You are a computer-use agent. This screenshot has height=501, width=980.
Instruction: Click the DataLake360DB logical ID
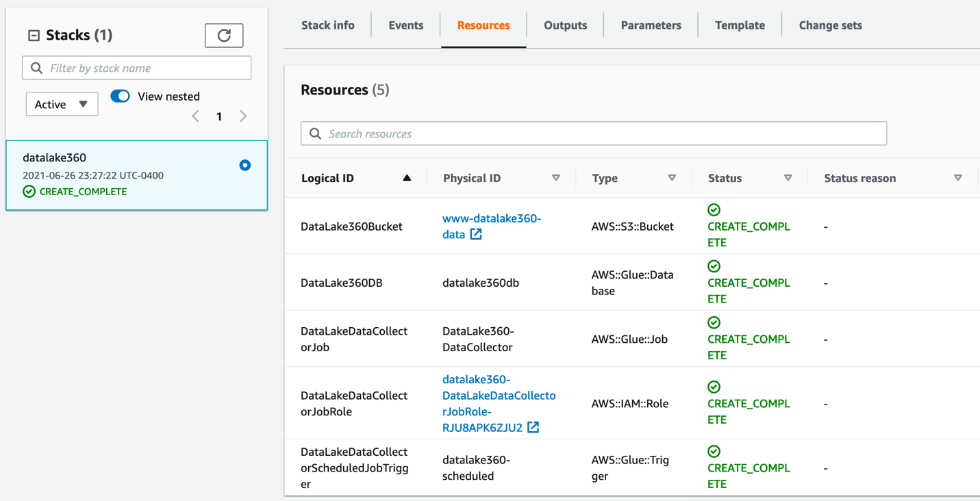point(341,283)
